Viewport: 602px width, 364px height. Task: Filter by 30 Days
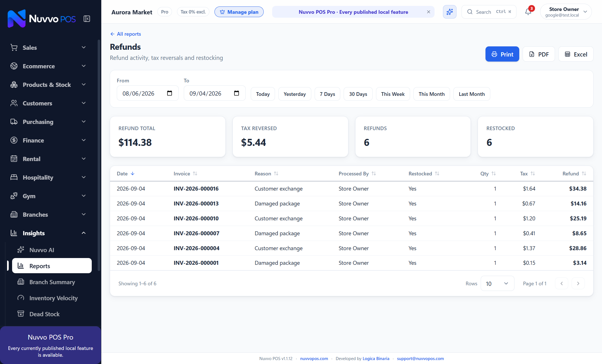(358, 94)
